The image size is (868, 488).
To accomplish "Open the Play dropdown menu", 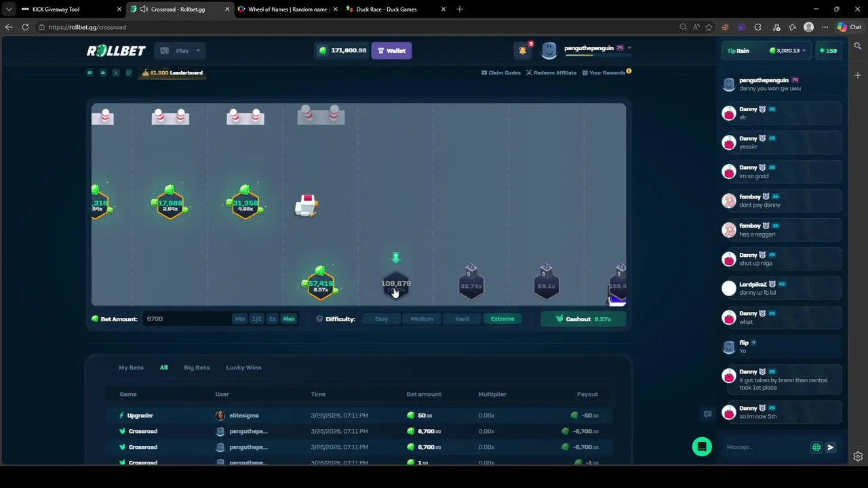I will (181, 51).
